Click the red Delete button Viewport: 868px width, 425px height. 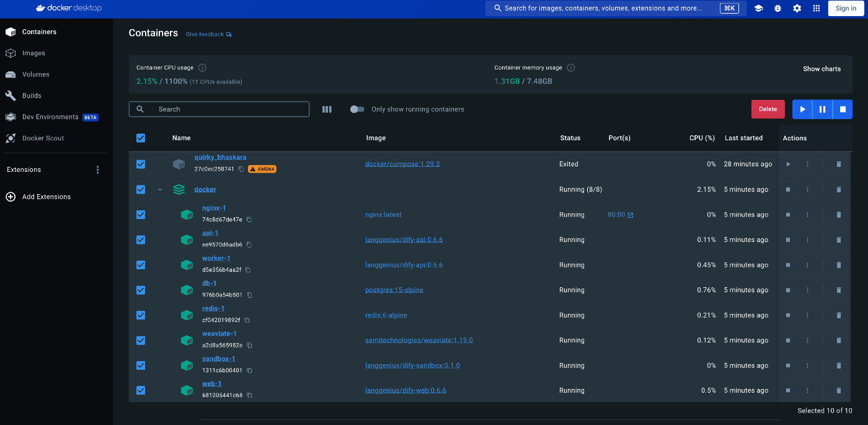pos(768,109)
